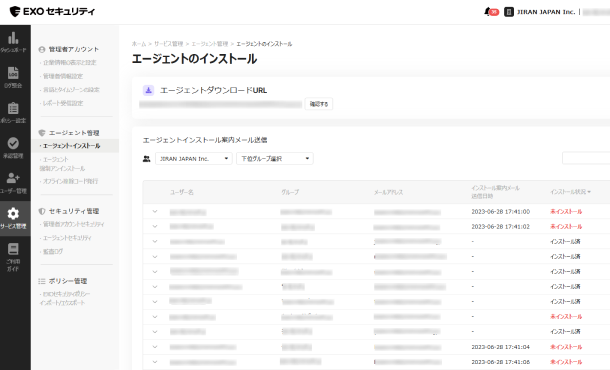Open 言語とタイムゾーンの設定 menu item
The width and height of the screenshot is (610, 370).
point(70,90)
